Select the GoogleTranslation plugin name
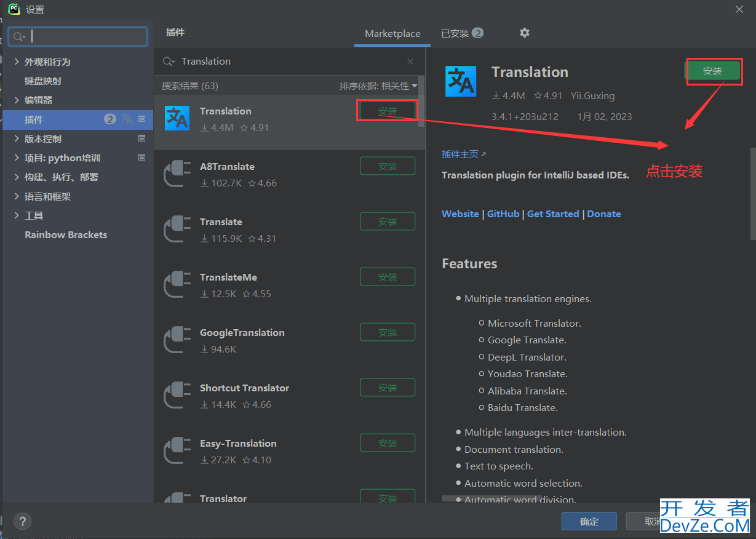 (242, 332)
